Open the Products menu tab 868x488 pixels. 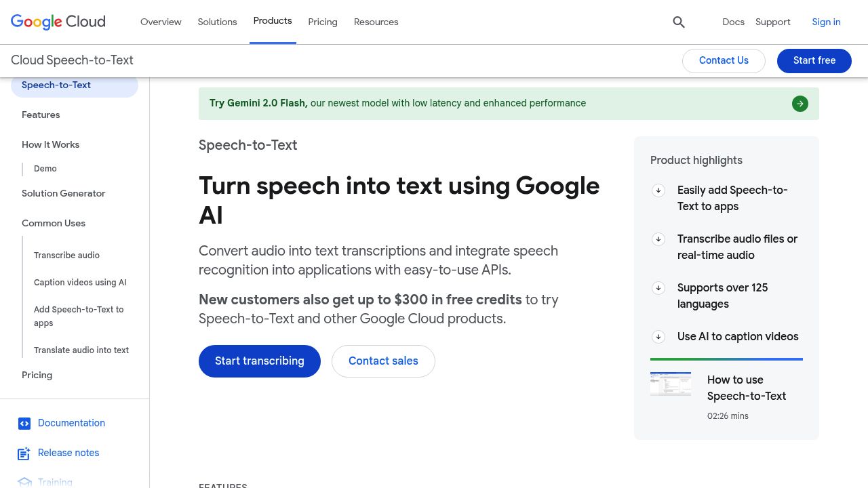tap(273, 21)
